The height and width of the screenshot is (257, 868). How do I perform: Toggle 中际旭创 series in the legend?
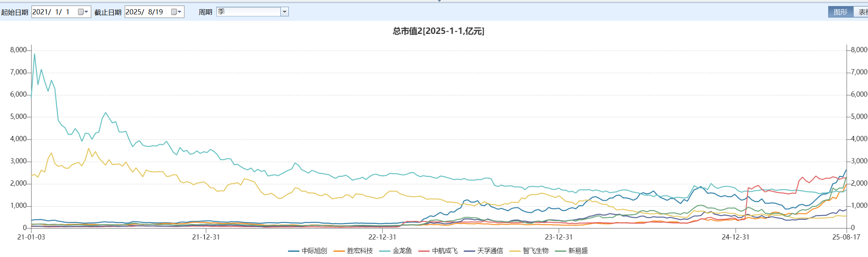pyautogui.click(x=314, y=251)
